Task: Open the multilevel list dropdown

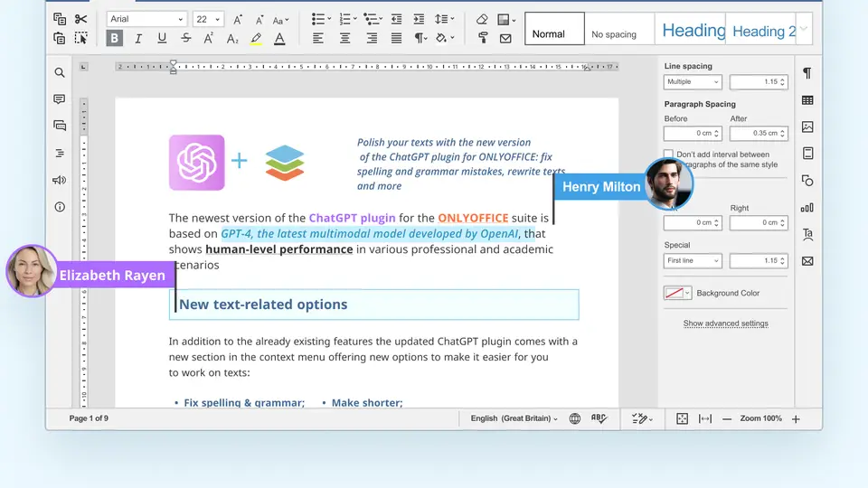Action: point(373,19)
